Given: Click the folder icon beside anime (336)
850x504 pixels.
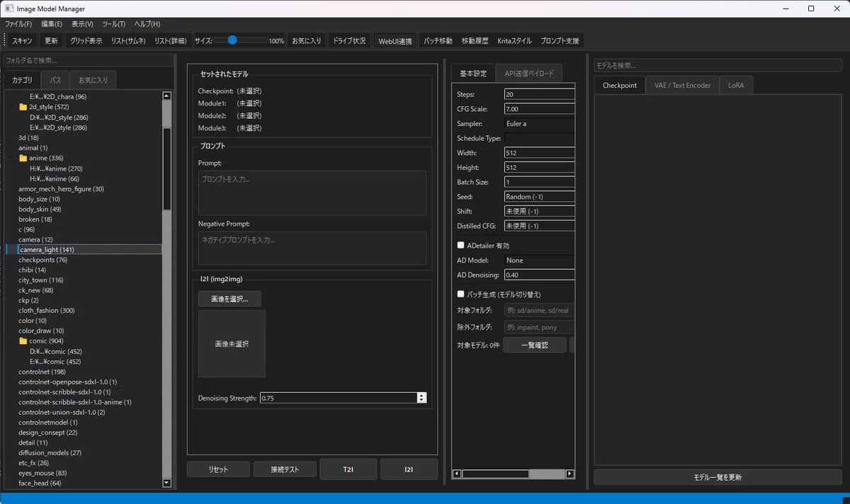Looking at the screenshot, I should coord(23,159).
